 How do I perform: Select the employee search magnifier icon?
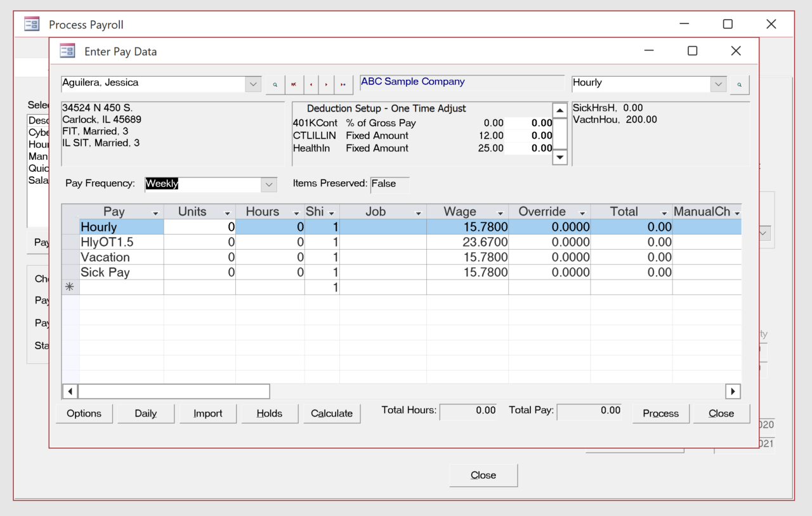coord(275,84)
